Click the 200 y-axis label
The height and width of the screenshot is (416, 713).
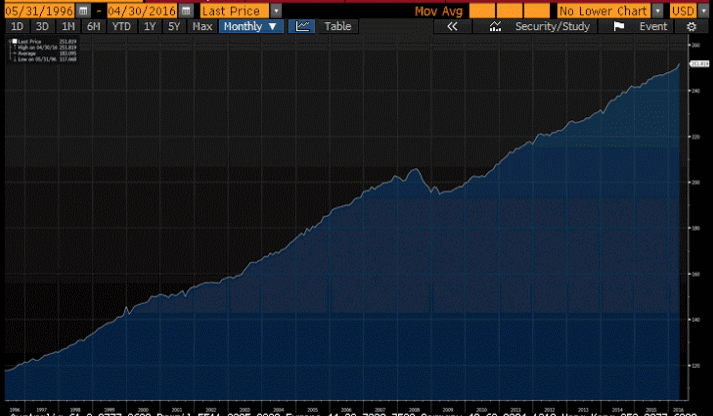point(695,182)
